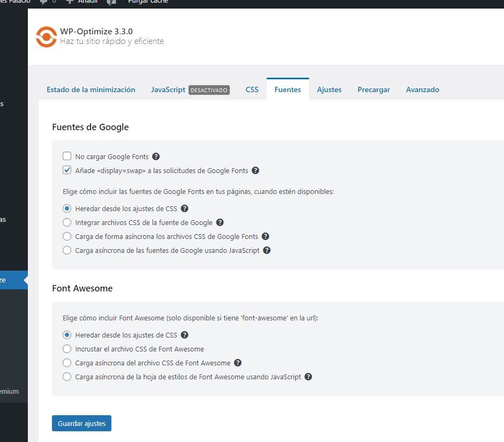
Task: Select Carga asíncrona hoja de estilos usando JavaScript
Action: [67, 377]
